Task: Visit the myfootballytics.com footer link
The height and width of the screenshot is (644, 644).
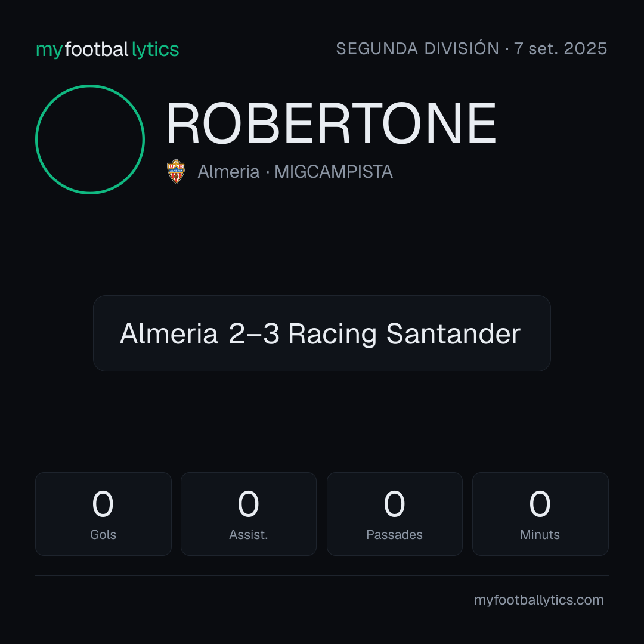Action: (x=539, y=600)
